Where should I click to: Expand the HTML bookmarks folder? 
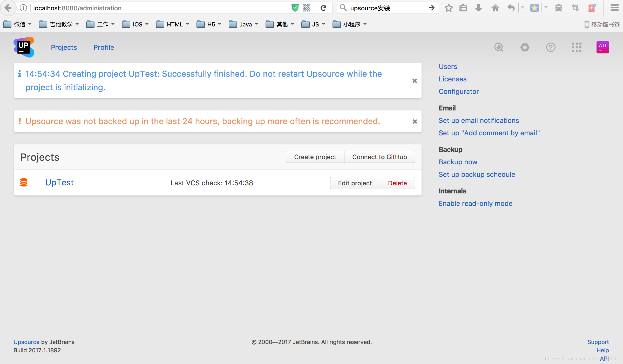[x=172, y=24]
